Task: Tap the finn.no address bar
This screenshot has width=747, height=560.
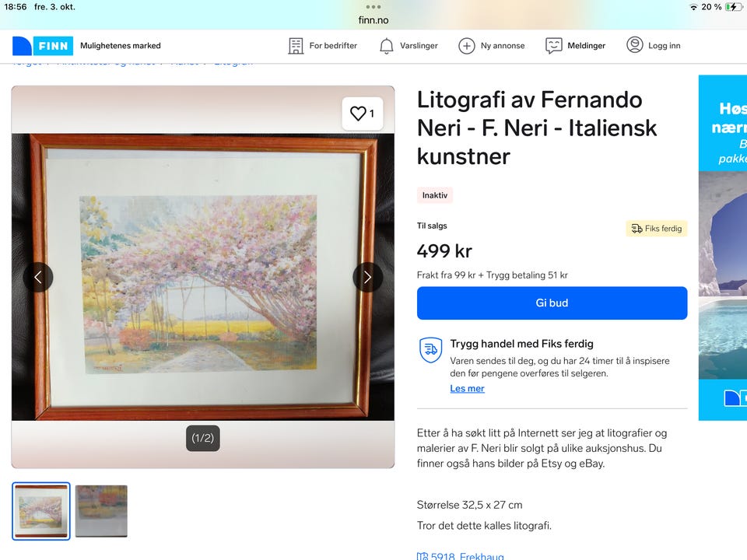Action: 373,20
